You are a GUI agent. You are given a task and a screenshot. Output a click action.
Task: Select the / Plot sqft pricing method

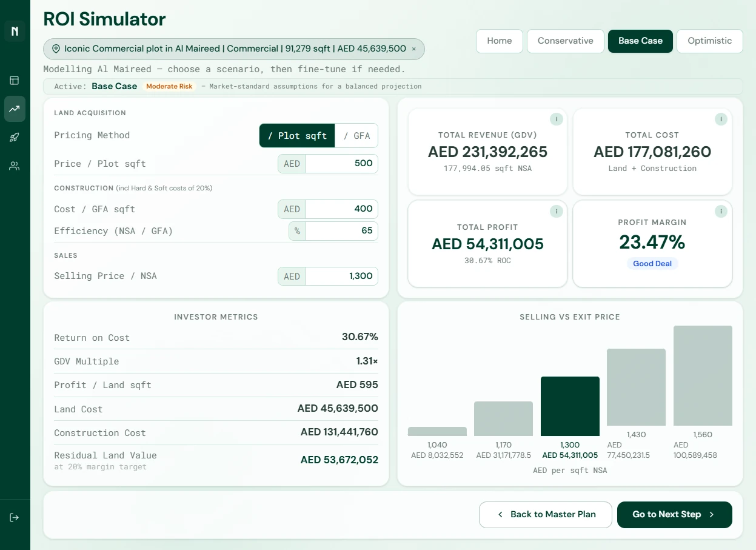click(297, 136)
